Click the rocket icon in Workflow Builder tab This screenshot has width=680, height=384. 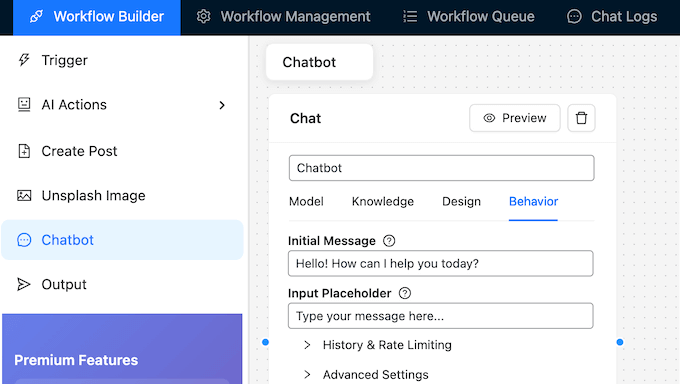(x=36, y=16)
